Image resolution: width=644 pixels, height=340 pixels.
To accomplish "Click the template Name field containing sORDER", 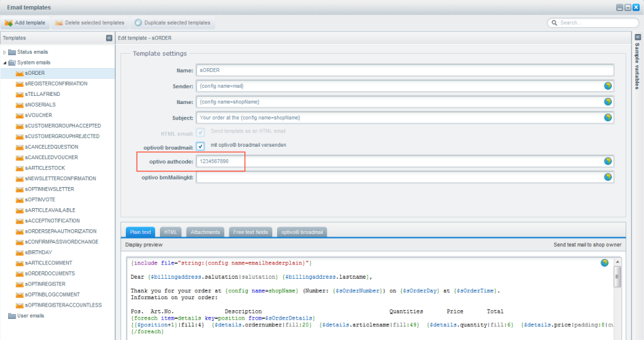I will tap(405, 70).
